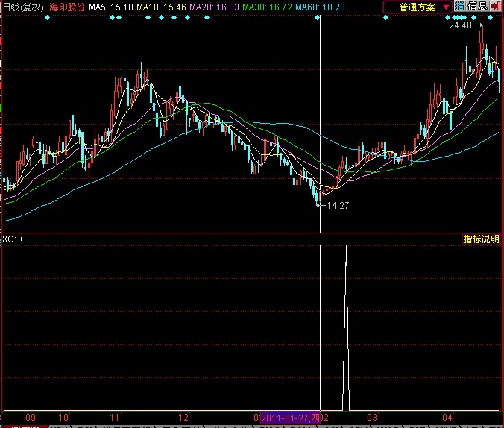Image resolution: width=504 pixels, height=428 pixels.
Task: Select the 海印股份 stock name
Action: [x=67, y=7]
